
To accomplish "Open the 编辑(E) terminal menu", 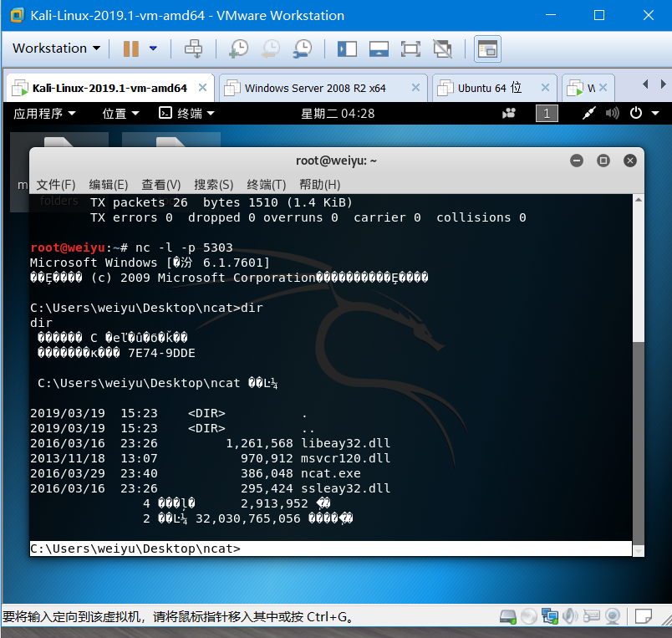I will coord(109,185).
